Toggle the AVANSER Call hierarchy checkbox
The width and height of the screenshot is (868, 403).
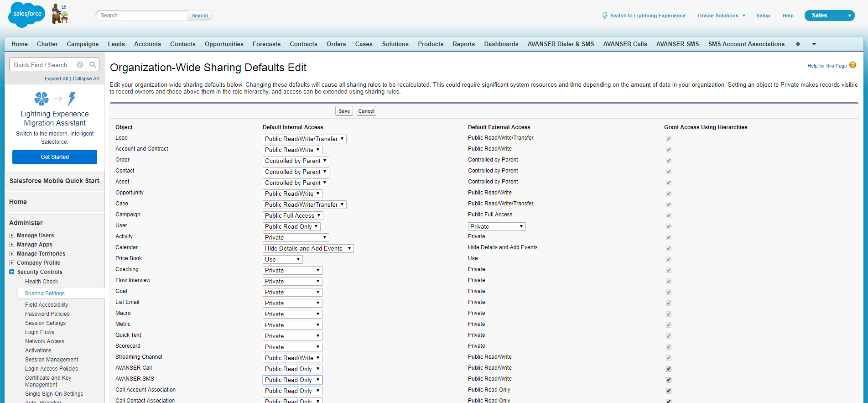tap(669, 369)
